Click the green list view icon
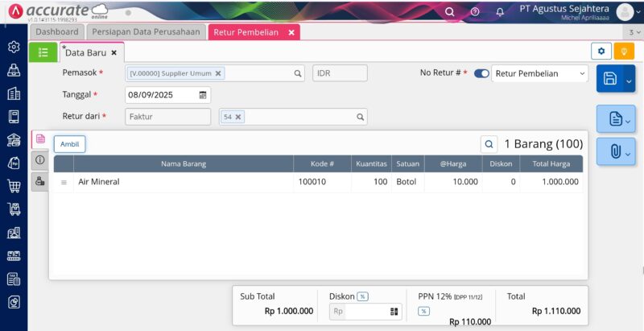644x331 pixels. pos(43,52)
